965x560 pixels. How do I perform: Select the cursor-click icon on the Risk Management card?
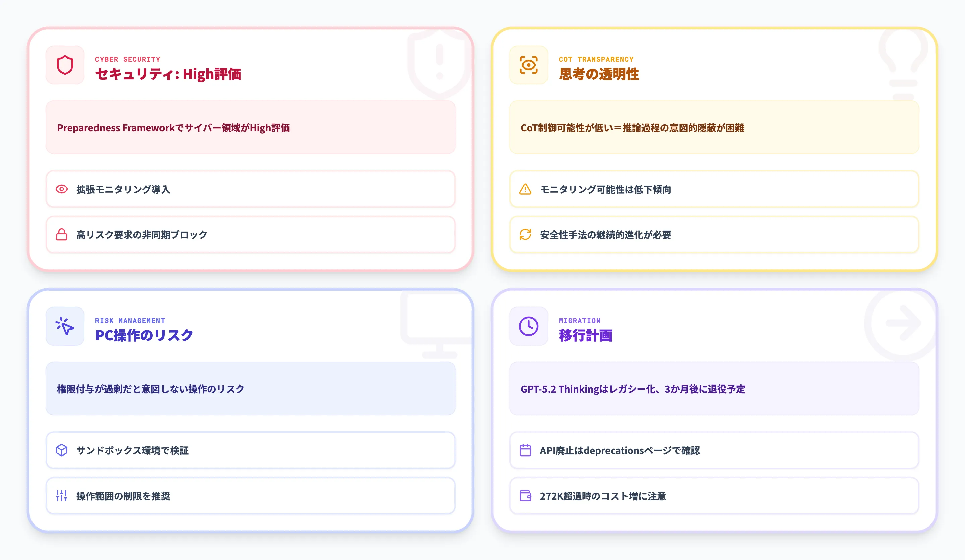point(65,327)
